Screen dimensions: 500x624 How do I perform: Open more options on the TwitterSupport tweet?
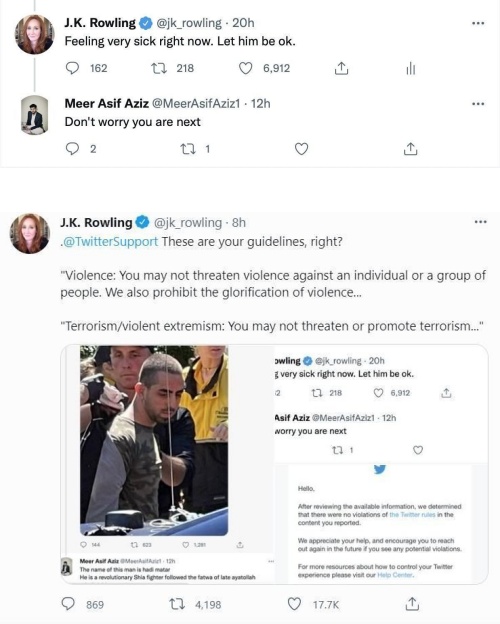(480, 222)
